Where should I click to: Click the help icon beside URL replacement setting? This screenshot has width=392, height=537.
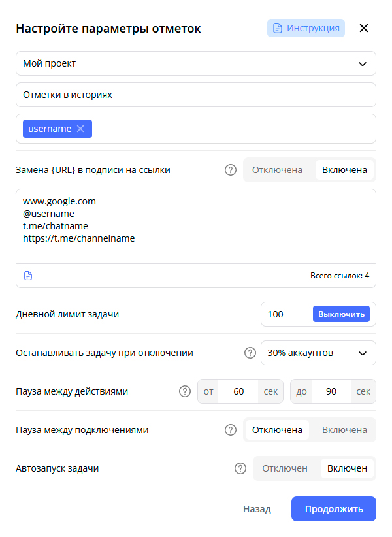230,170
